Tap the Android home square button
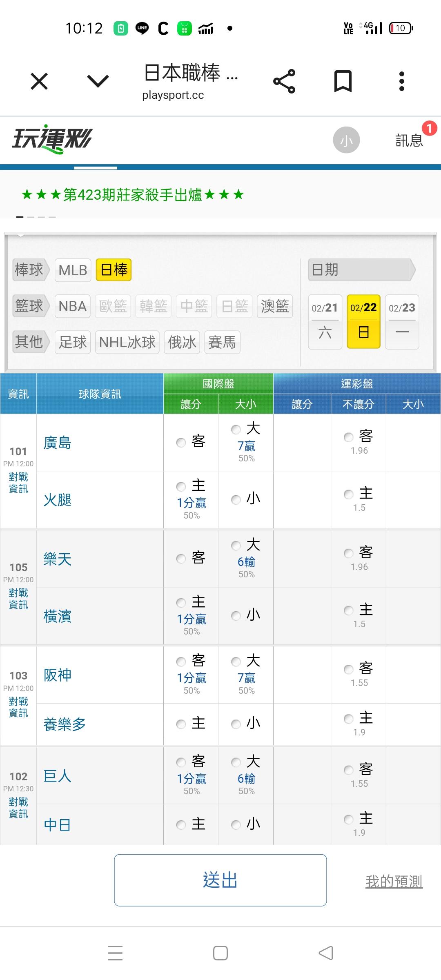The width and height of the screenshot is (441, 980). click(220, 953)
